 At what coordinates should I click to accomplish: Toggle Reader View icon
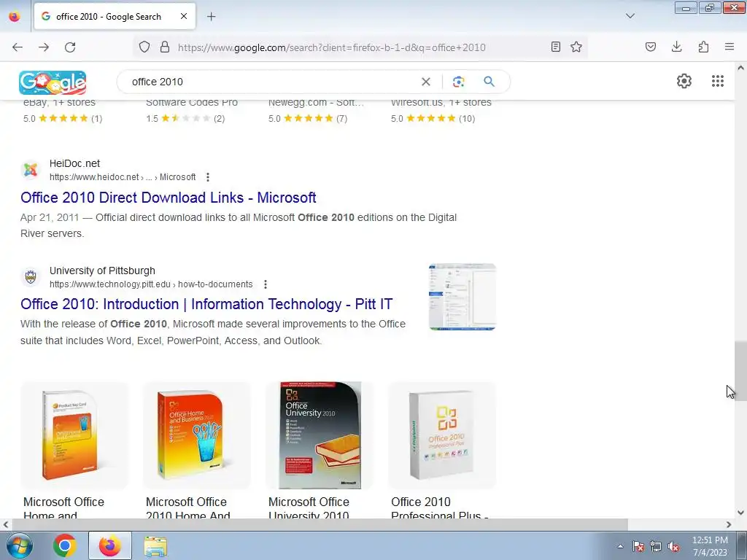555,47
